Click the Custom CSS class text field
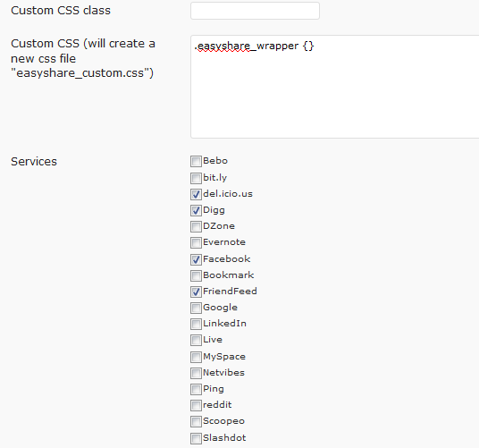This screenshot has width=479, height=448. [x=255, y=11]
